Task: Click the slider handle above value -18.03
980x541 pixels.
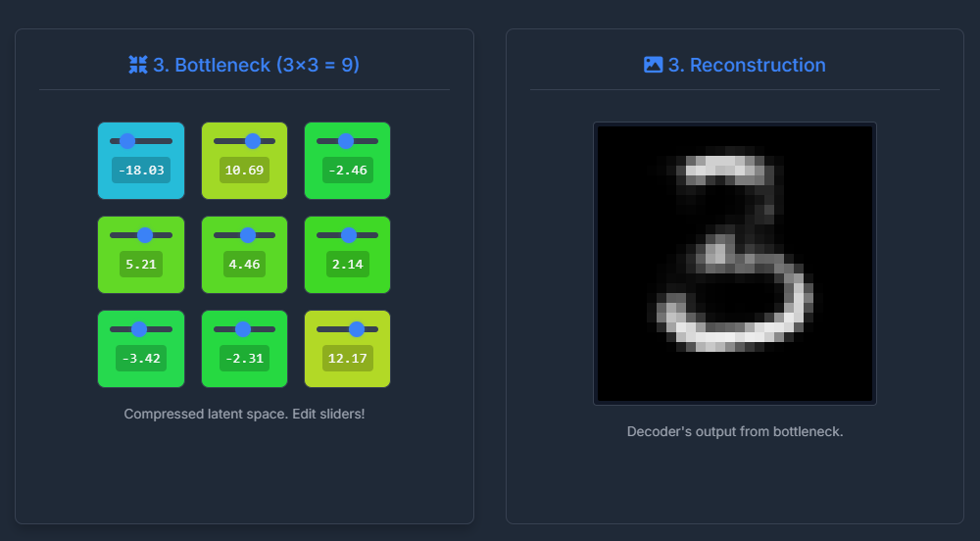Action: (x=127, y=141)
